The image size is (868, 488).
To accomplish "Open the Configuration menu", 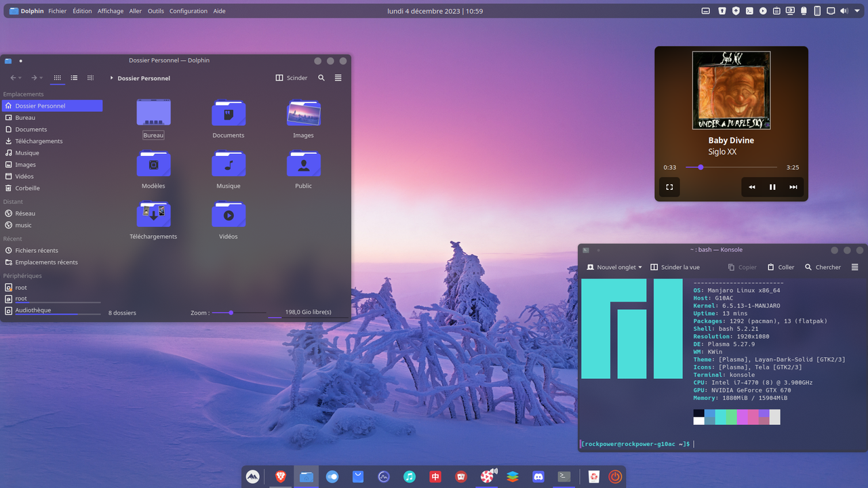I will pyautogui.click(x=189, y=11).
